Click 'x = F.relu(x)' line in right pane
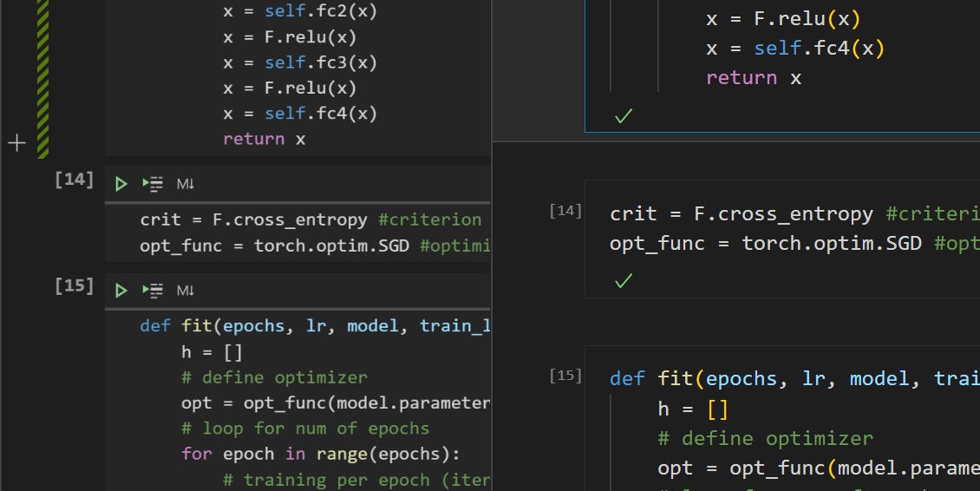Image resolution: width=980 pixels, height=491 pixels. coord(783,19)
